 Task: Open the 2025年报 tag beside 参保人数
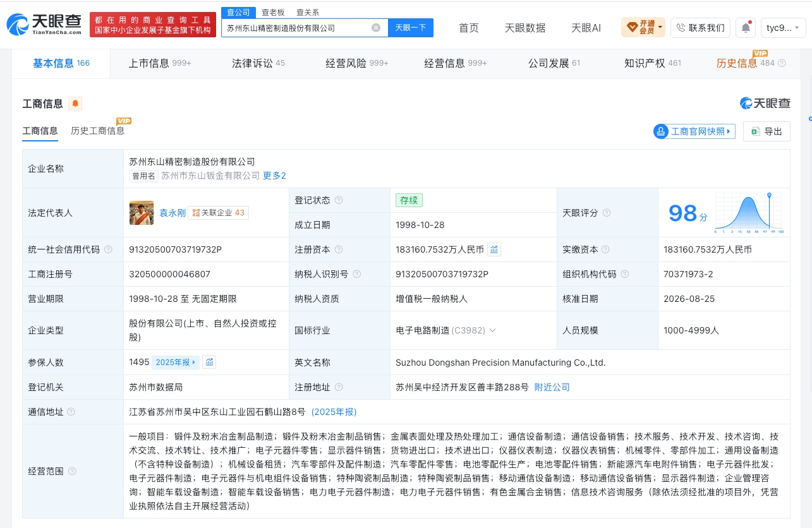tap(176, 362)
